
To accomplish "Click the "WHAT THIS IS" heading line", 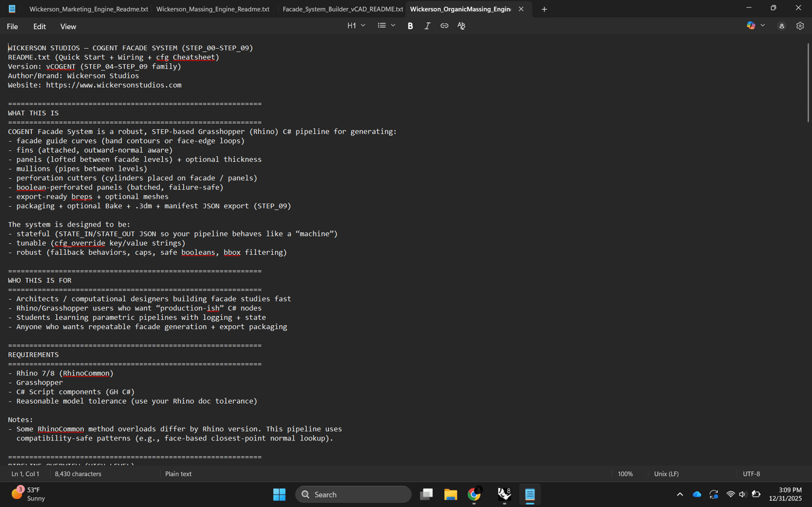I will pos(33,113).
